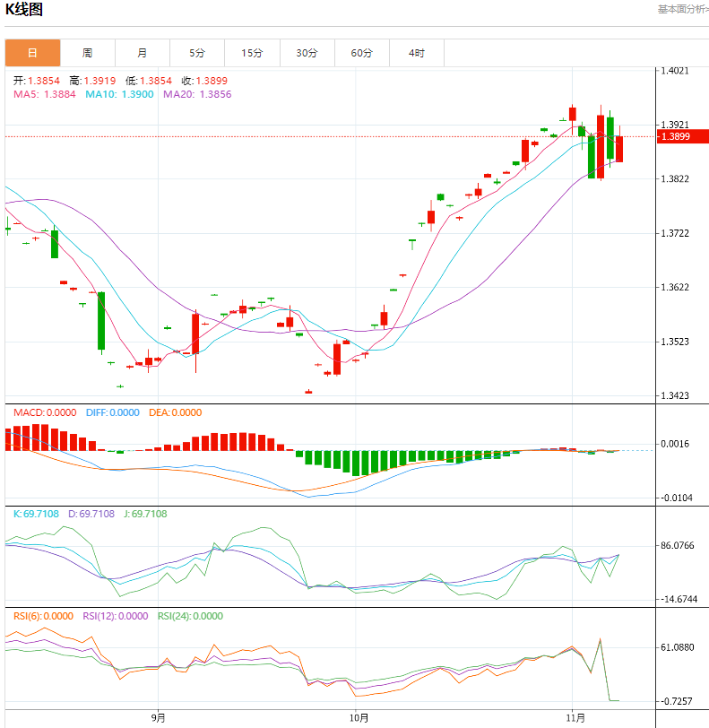The width and height of the screenshot is (709, 728).
Task: Click the 61.0880 RSI axis label
Action: tap(678, 647)
